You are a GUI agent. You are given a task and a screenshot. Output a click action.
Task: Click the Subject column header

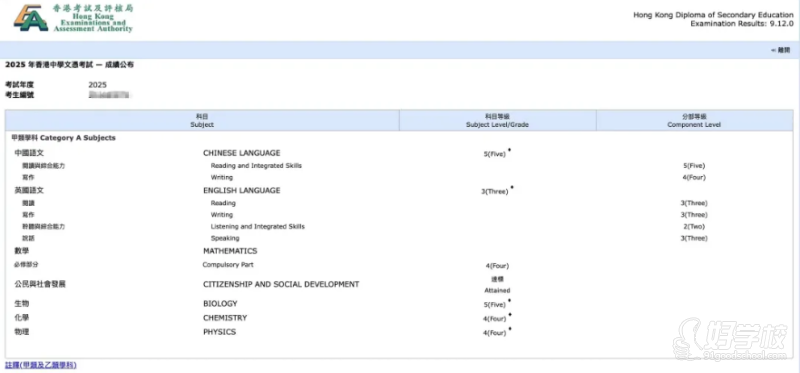(x=202, y=120)
